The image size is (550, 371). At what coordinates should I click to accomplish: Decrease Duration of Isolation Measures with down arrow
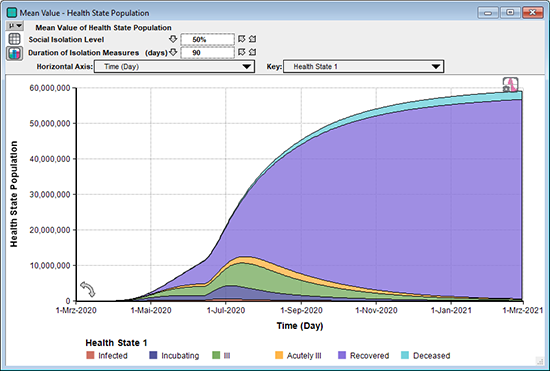coord(173,53)
